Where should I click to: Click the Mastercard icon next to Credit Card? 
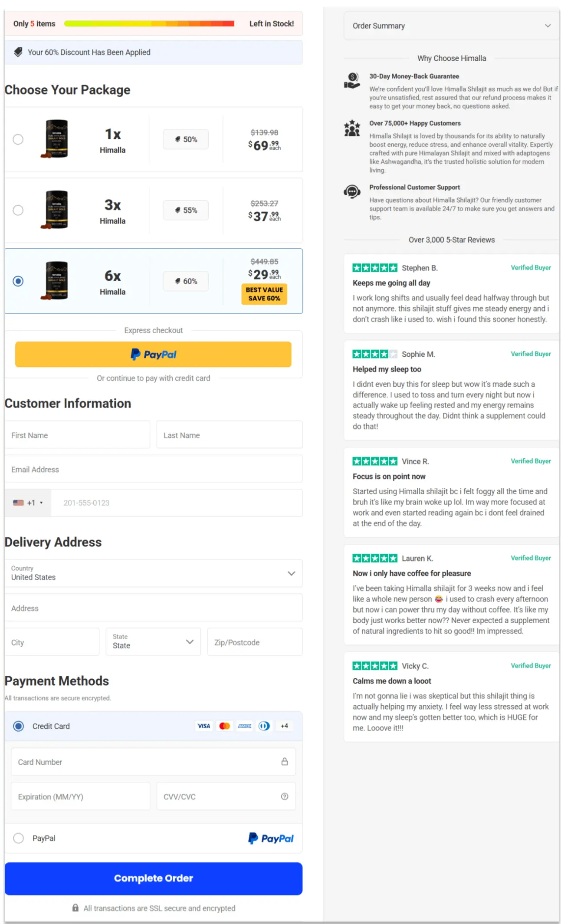[x=224, y=726]
